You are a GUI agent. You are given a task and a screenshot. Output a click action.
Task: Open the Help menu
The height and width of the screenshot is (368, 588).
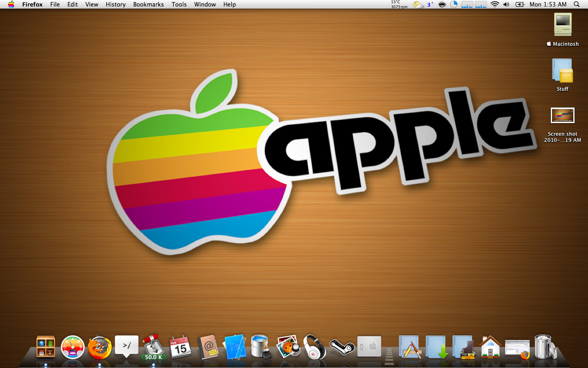[229, 4]
